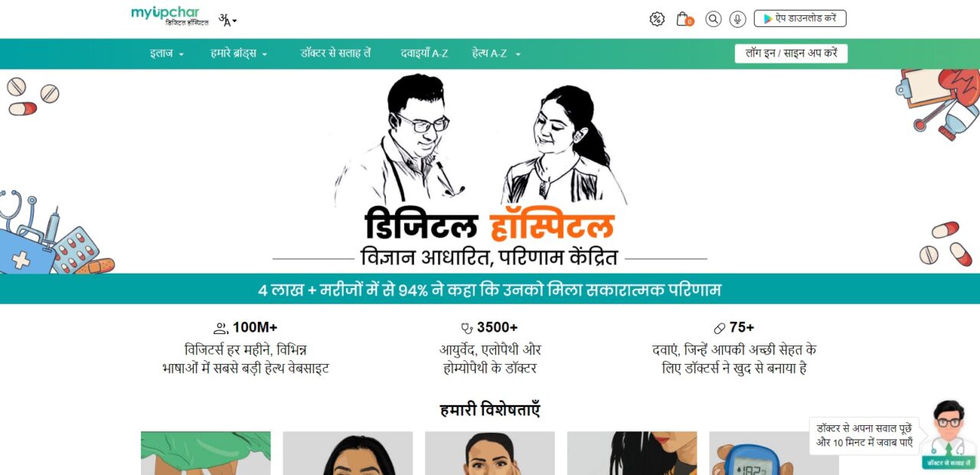Select the first green dress feature thumbnail
Image resolution: width=980 pixels, height=475 pixels.
206,453
